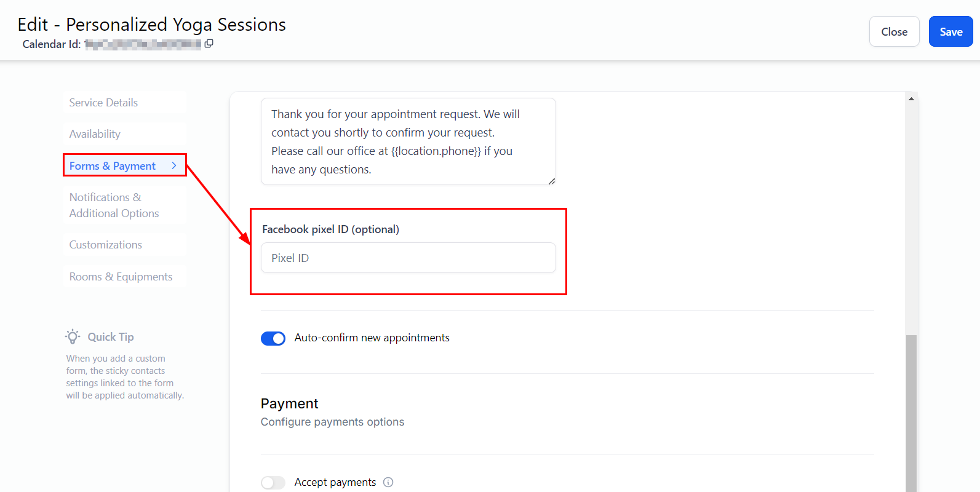Click the Facebook Pixel ID input field
This screenshot has width=980, height=492.
[x=408, y=258]
